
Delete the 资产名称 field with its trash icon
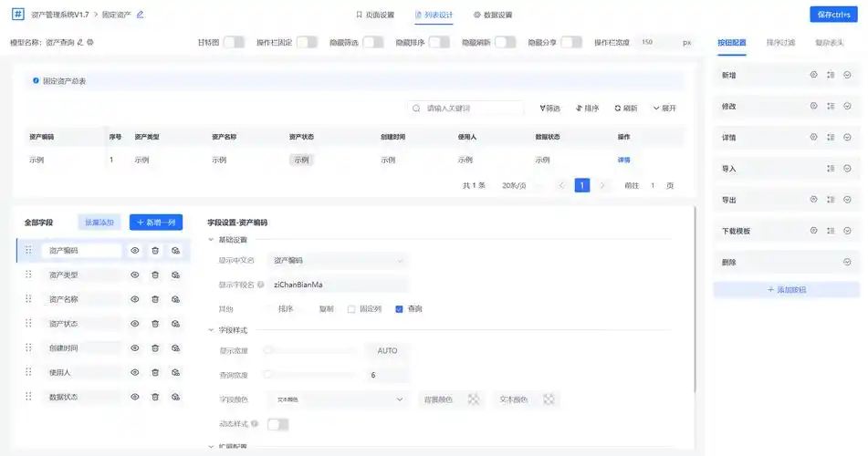[155, 299]
